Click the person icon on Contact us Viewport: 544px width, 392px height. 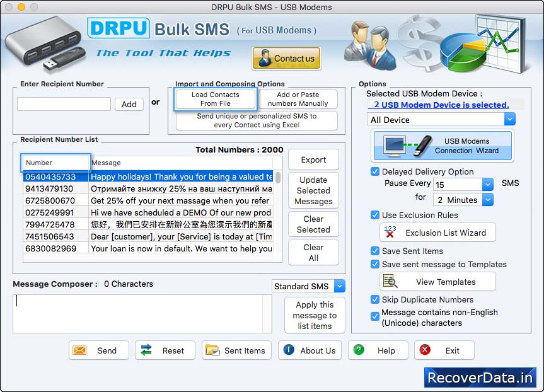[x=265, y=58]
